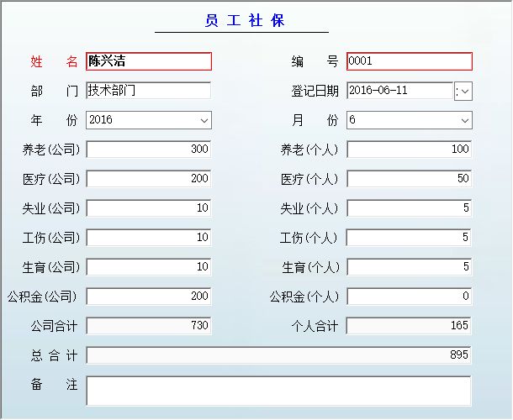Viewport: 513px width, 420px height.
Task: Click the 总合计 label
Action: pos(54,355)
